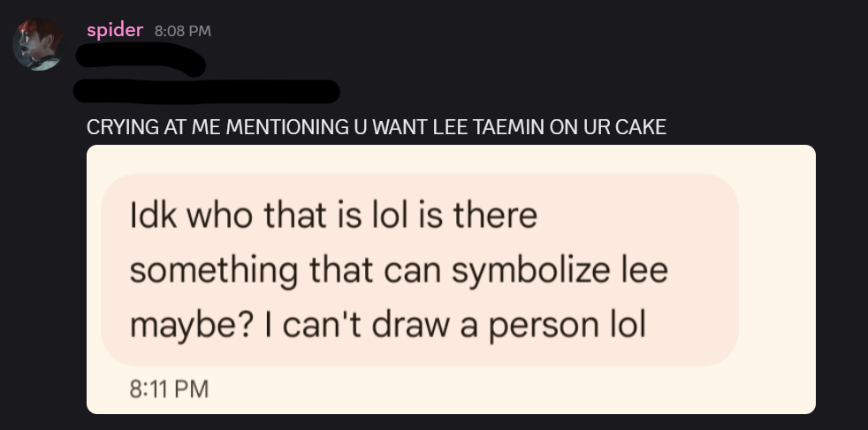Image resolution: width=868 pixels, height=430 pixels.
Task: Select the short first redacted black bar
Action: click(141, 61)
